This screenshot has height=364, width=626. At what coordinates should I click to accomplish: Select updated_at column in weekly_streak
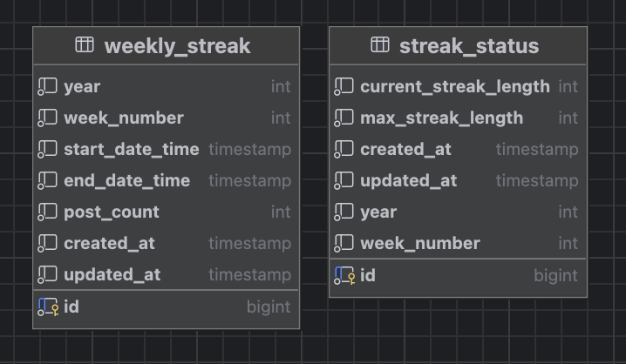click(x=166, y=275)
